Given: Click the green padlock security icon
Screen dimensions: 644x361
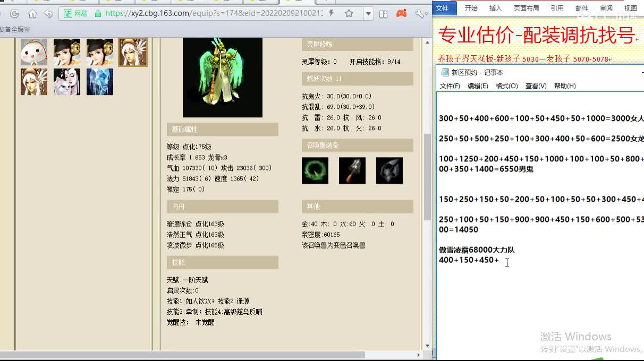Looking at the screenshot, I should 98,14.
